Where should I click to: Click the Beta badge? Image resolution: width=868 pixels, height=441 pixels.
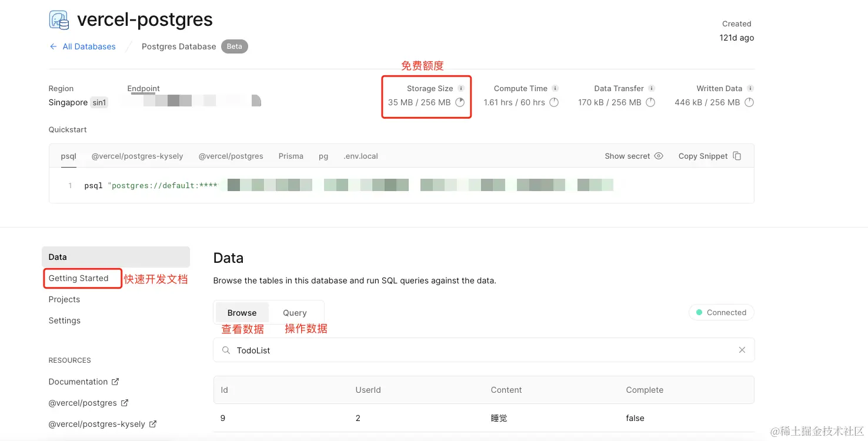click(235, 46)
